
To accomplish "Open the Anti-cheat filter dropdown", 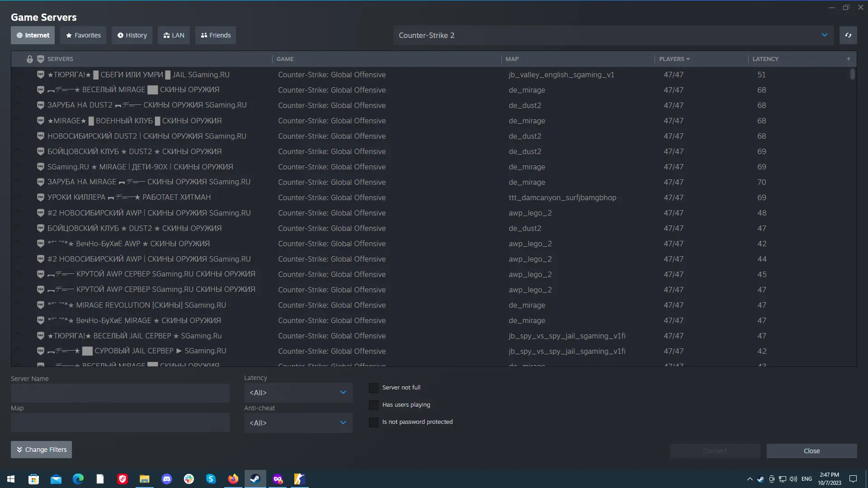I will 298,423.
